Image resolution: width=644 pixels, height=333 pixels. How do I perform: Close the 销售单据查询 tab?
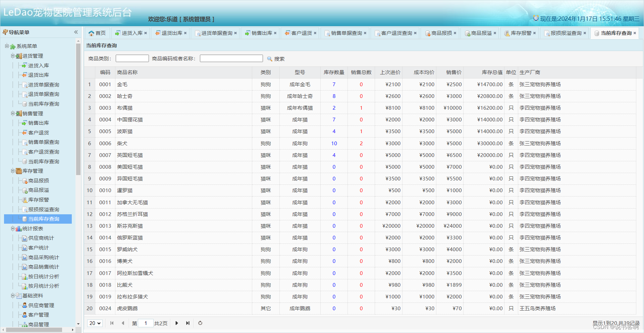pos(365,33)
